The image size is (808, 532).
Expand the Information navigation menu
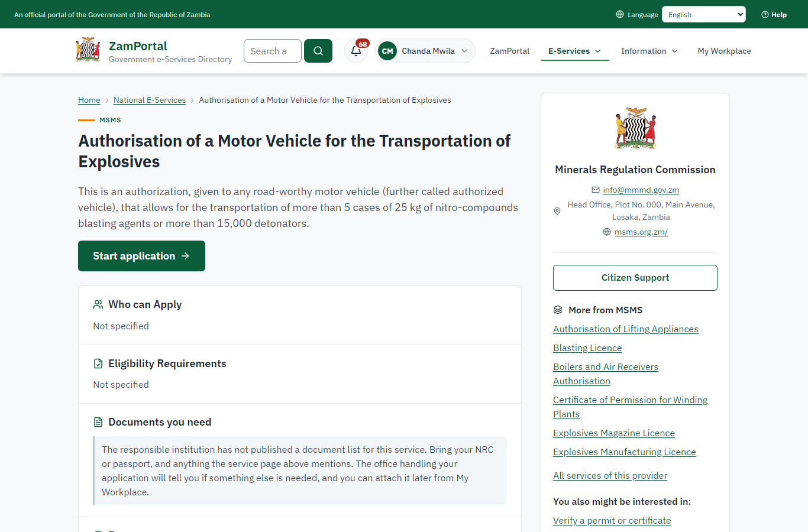pos(649,51)
